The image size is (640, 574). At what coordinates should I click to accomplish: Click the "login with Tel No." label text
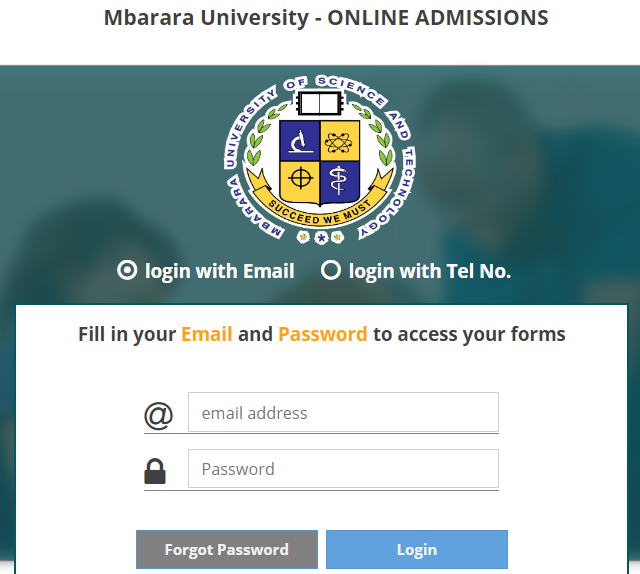(x=429, y=271)
